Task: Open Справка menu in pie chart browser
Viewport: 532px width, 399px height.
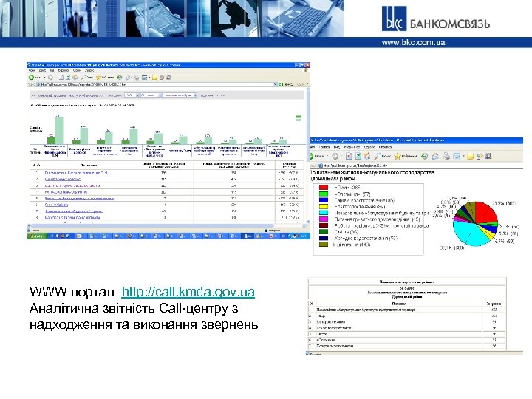Action: (385, 147)
